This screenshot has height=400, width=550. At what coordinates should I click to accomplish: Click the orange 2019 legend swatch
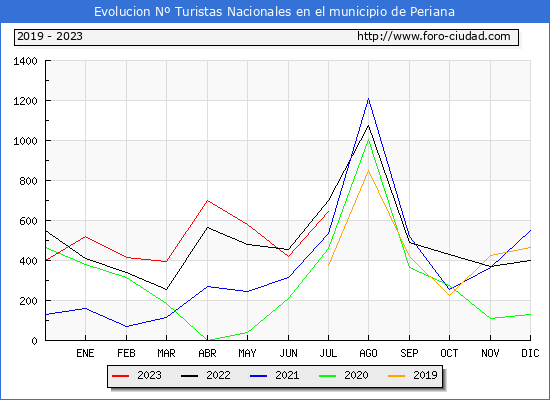pos(396,376)
